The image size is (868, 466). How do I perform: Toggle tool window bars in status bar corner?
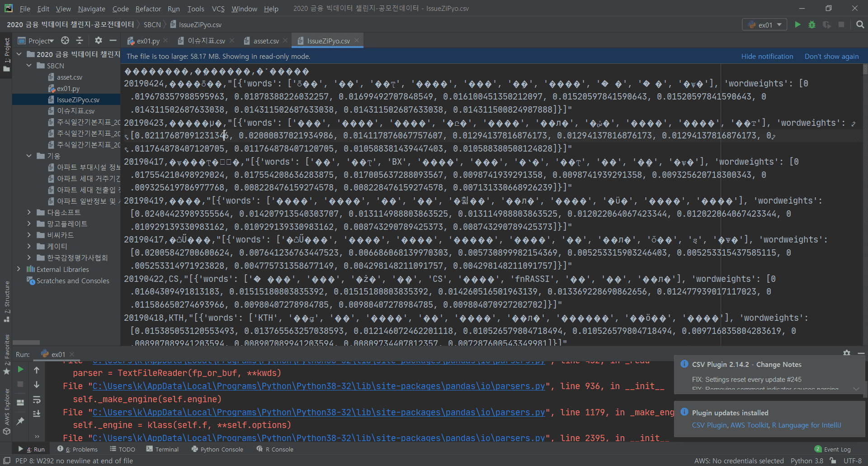pyautogui.click(x=7, y=461)
